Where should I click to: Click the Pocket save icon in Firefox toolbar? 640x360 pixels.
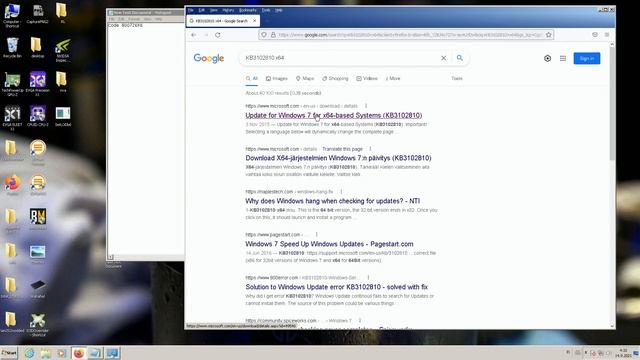(595, 35)
